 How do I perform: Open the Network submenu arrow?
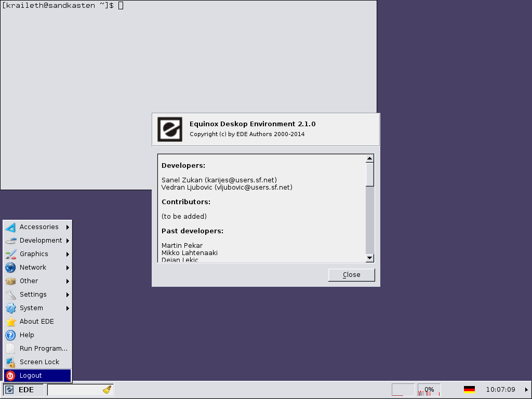pyautogui.click(x=68, y=268)
